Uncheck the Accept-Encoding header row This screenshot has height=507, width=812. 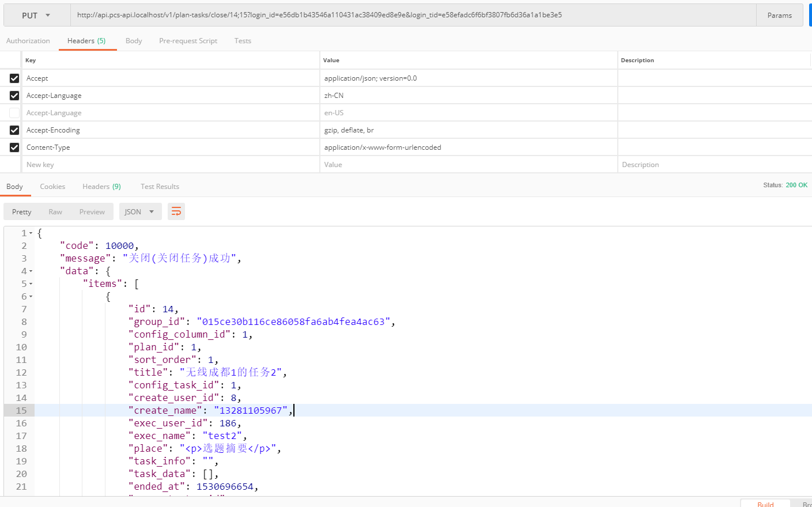coord(14,130)
